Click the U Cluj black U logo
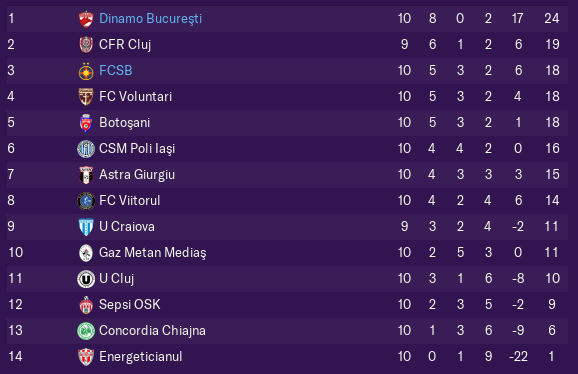 [x=86, y=279]
